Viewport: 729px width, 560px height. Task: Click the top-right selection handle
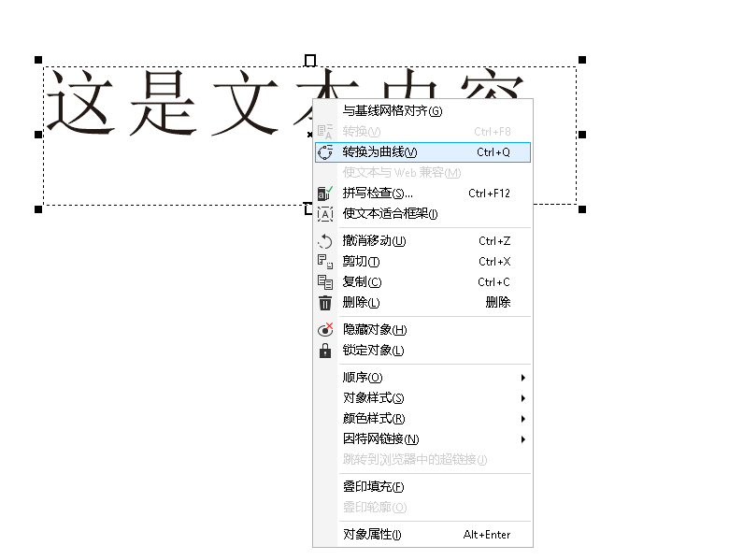582,60
